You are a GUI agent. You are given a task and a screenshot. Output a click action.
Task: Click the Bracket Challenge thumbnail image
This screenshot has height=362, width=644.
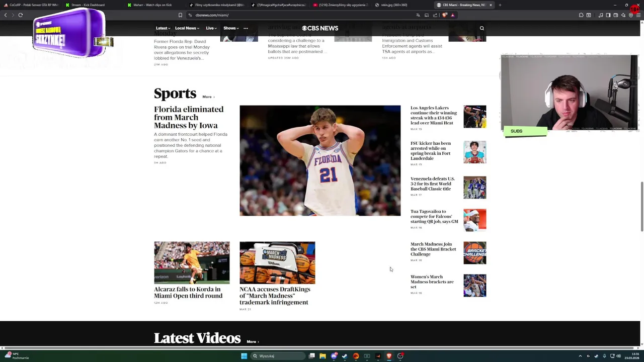pos(475,253)
